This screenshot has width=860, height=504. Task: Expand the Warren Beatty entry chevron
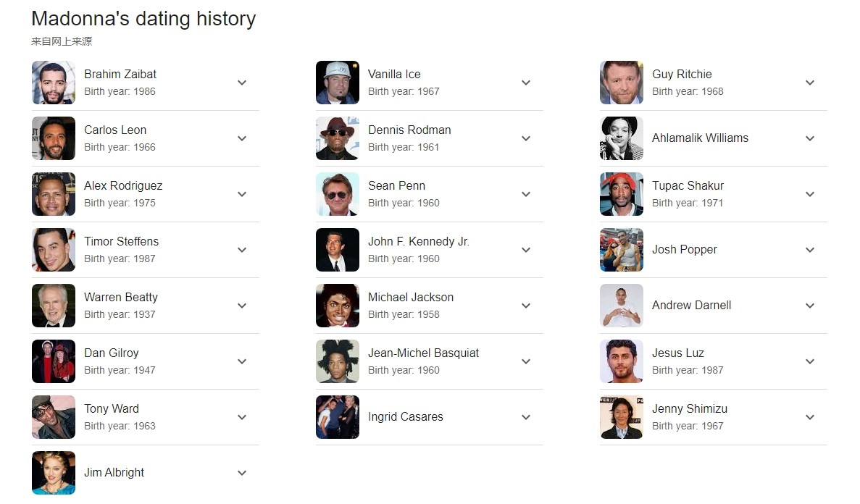[x=242, y=306]
